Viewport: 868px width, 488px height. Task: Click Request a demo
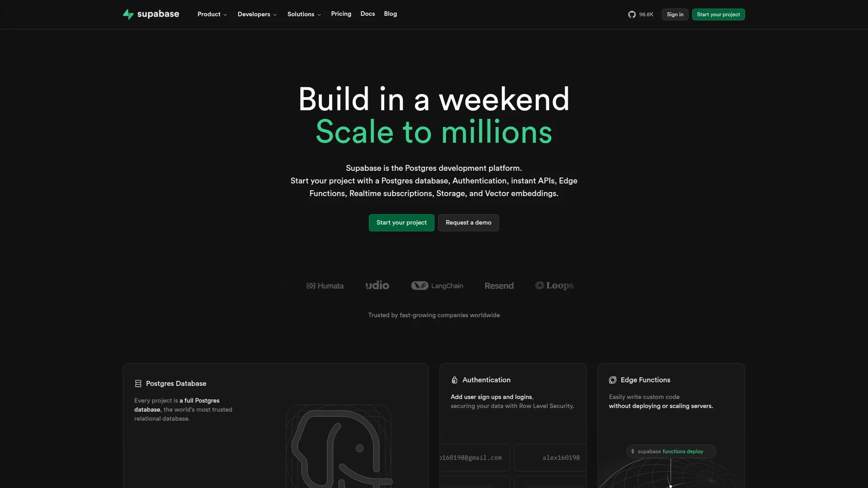coord(468,222)
